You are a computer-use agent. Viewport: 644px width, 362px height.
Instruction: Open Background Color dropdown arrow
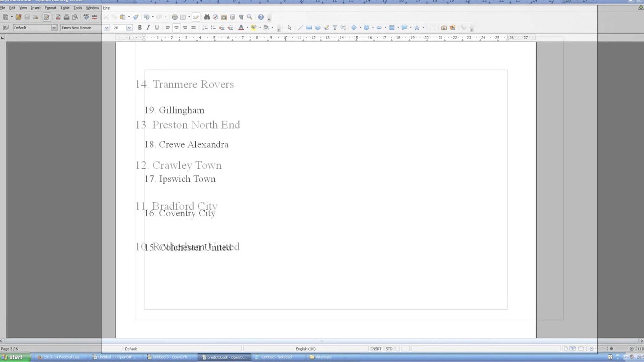272,28
